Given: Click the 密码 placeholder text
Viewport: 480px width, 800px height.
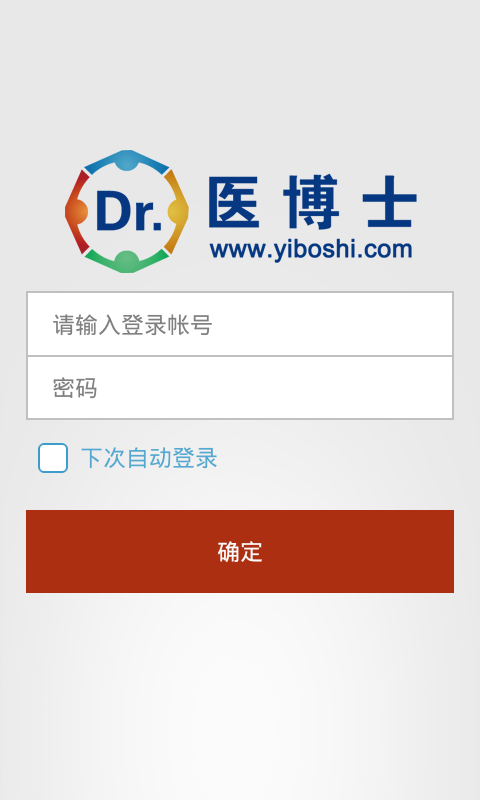Looking at the screenshot, I should tap(75, 388).
